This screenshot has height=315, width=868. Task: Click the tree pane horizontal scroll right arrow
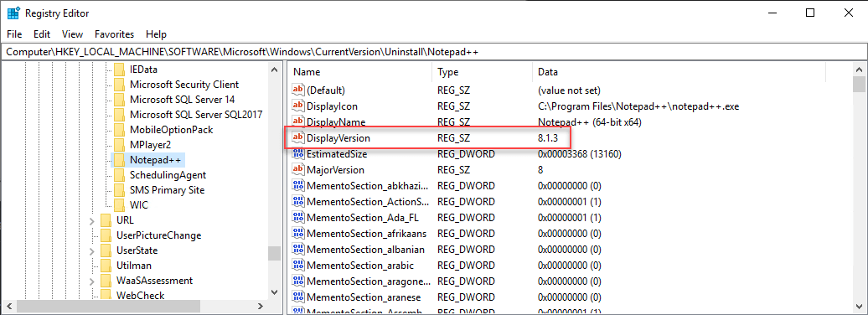(261, 306)
